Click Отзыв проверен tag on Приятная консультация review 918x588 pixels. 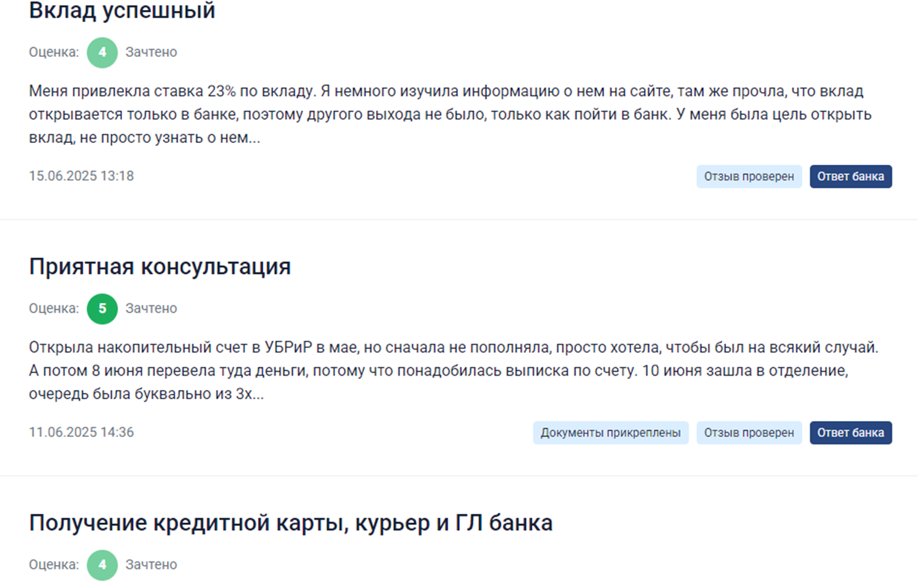749,433
